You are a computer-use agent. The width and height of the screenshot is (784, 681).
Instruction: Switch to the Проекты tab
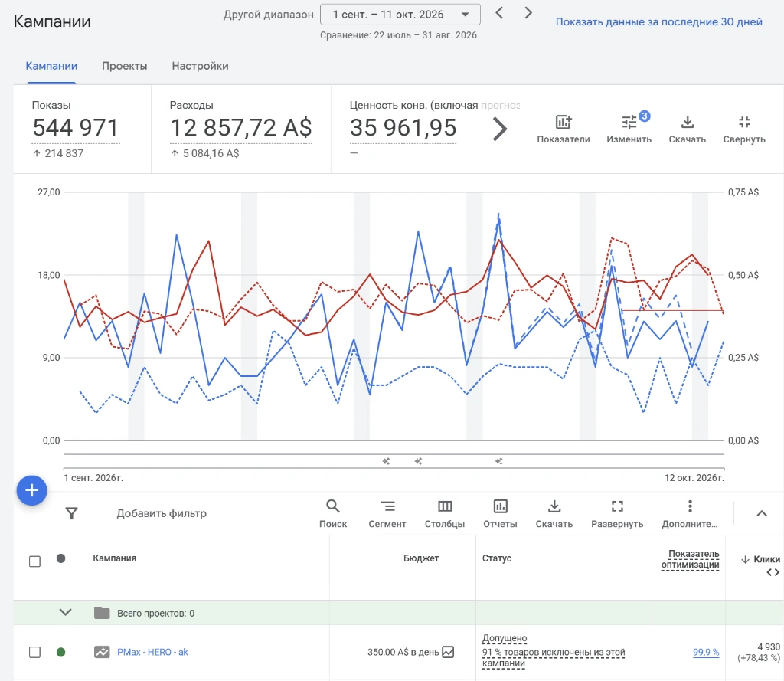tap(125, 66)
